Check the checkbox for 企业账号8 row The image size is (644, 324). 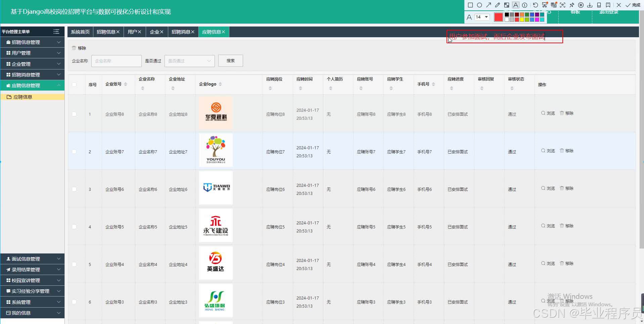point(74,114)
